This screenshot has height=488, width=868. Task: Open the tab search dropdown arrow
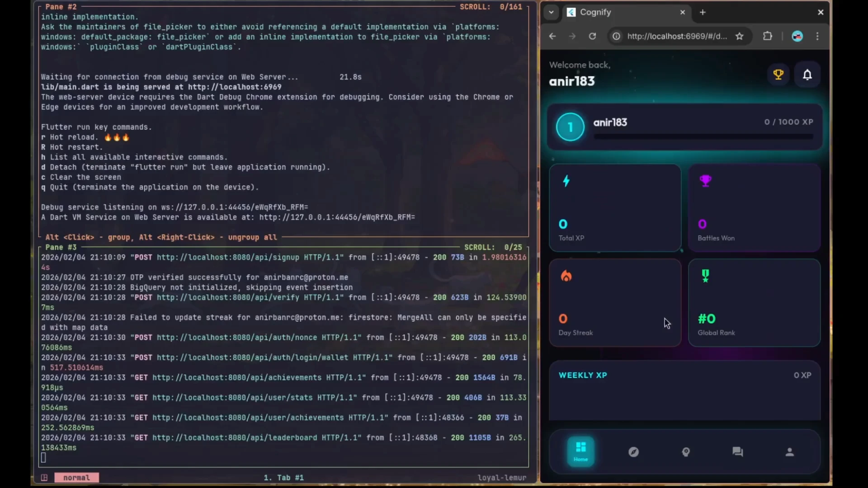tap(551, 12)
